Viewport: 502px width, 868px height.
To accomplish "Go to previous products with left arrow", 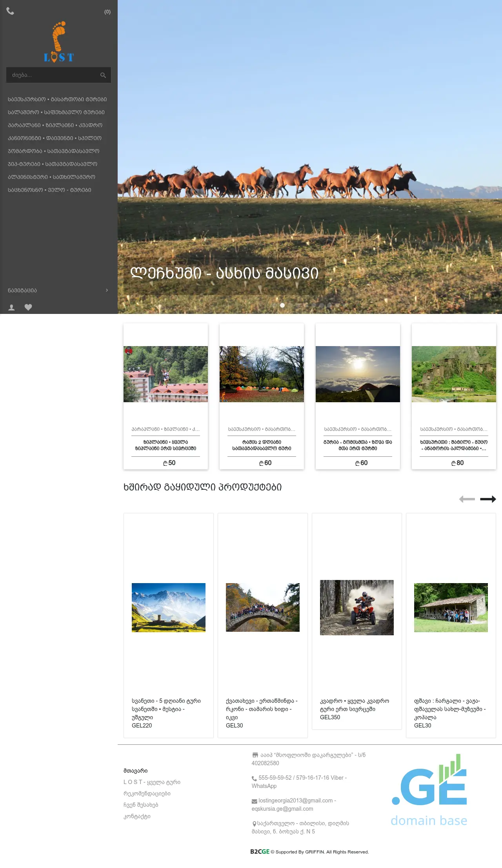I will 467,499.
